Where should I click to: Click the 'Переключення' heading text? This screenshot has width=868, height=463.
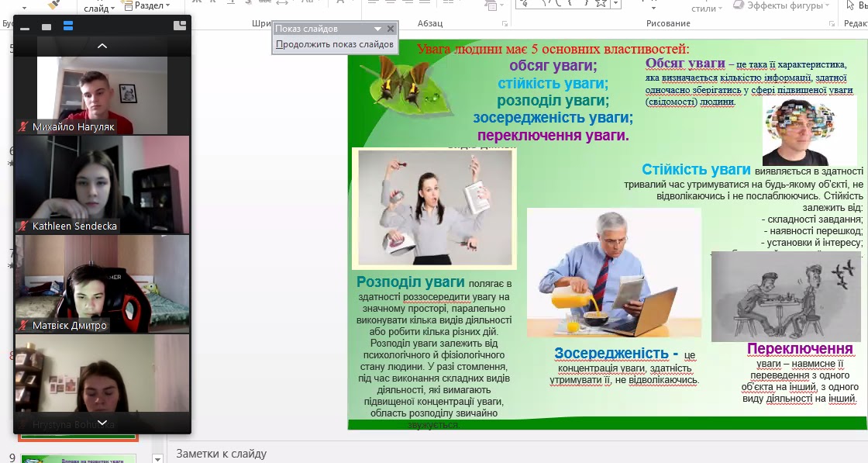(799, 348)
